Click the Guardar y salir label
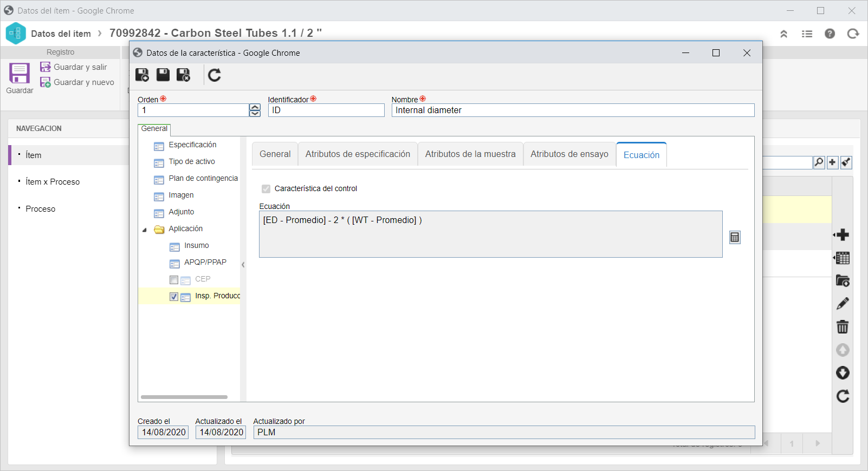 click(80, 67)
